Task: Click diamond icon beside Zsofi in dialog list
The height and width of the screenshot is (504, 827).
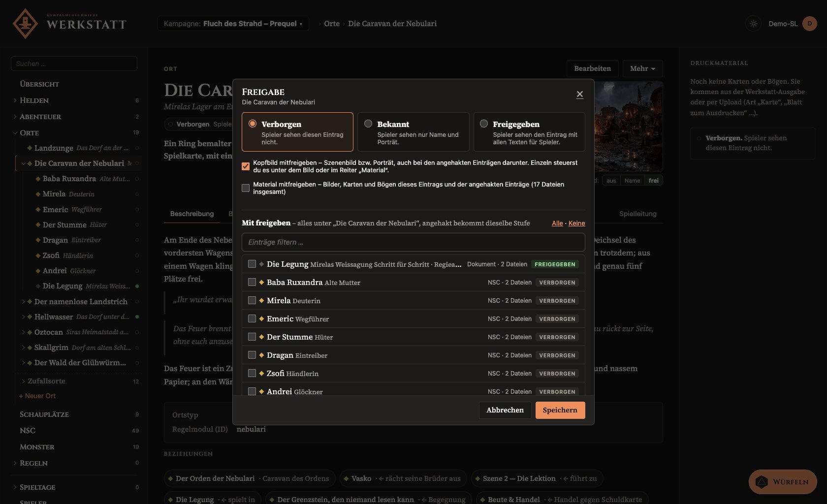Action: pyautogui.click(x=261, y=374)
